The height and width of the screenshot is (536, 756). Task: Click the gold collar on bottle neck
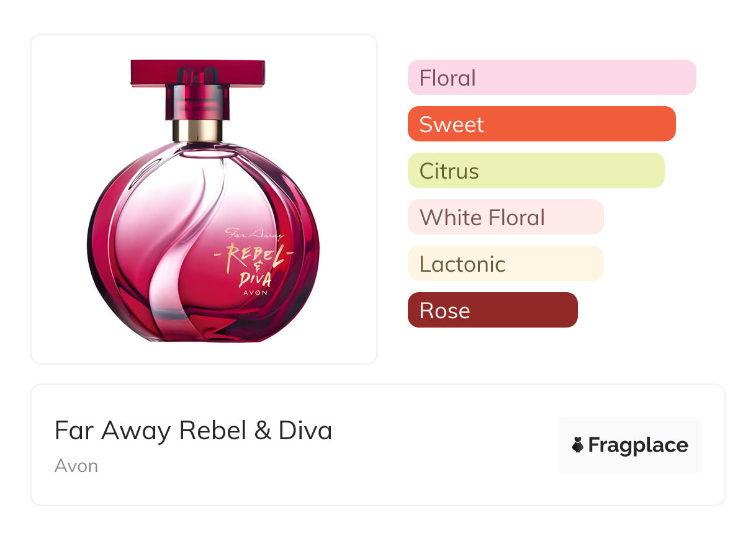[x=197, y=130]
